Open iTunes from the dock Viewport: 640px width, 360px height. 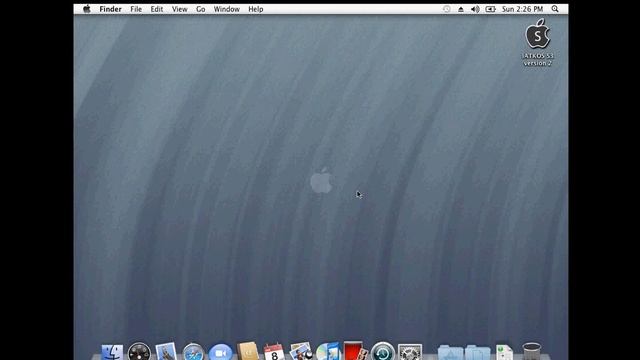coord(328,352)
